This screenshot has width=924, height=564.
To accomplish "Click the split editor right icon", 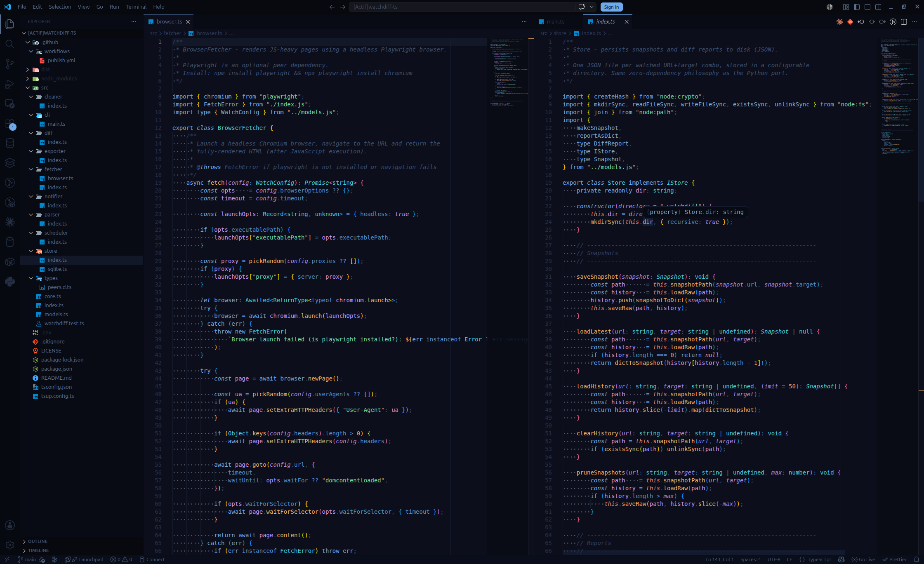I will [904, 22].
